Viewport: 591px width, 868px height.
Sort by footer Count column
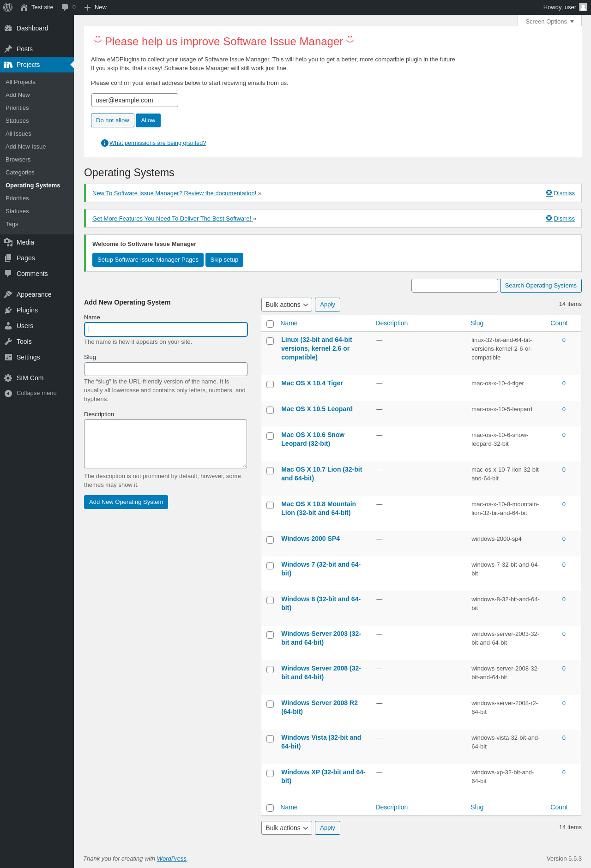click(x=559, y=807)
